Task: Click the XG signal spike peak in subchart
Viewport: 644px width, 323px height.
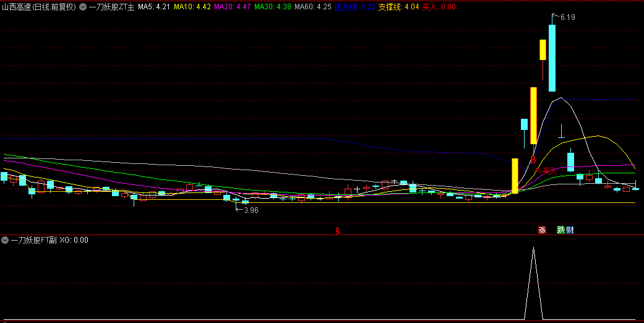Action: click(x=533, y=248)
